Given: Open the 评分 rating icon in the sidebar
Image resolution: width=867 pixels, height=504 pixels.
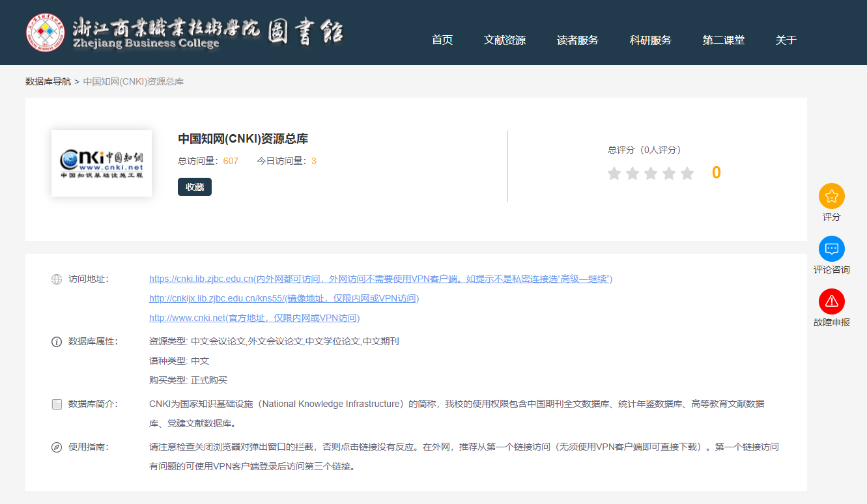Looking at the screenshot, I should pyautogui.click(x=831, y=196).
